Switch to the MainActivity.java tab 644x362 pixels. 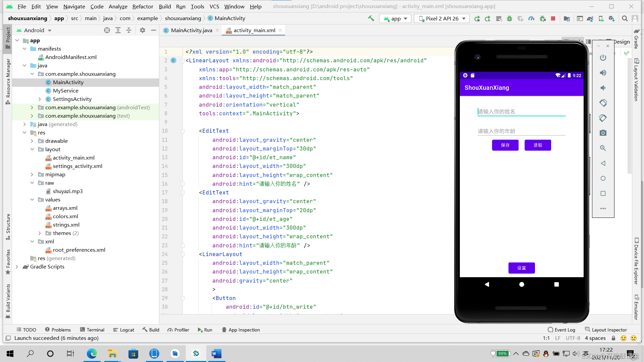click(x=191, y=30)
